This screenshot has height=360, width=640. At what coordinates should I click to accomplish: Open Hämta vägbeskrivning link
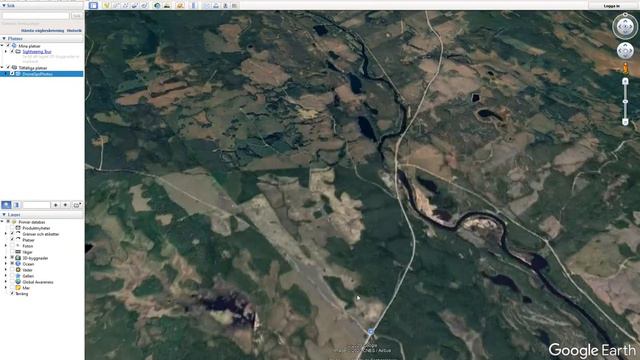(x=42, y=30)
